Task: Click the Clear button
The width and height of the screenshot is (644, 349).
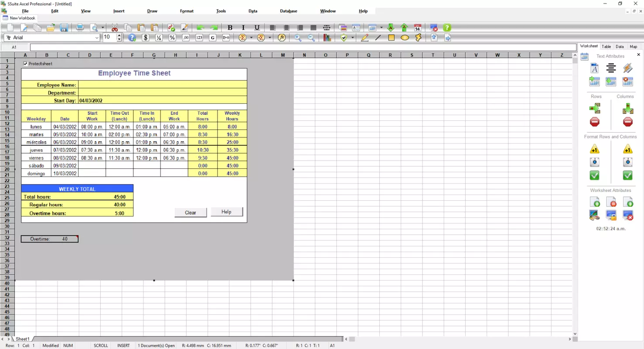Action: 191,212
